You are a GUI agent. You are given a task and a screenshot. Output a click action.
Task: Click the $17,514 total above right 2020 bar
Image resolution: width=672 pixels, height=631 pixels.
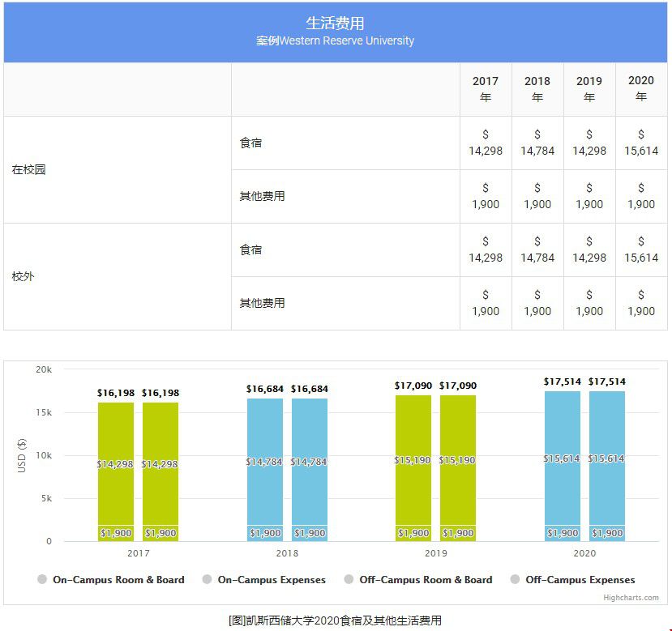(x=607, y=382)
